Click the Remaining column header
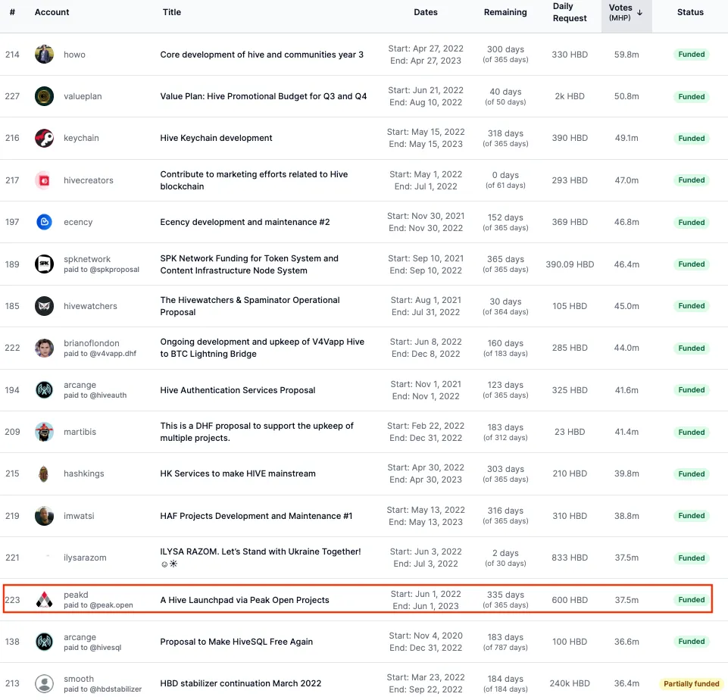Screen dimensions: 728x700 tap(505, 12)
